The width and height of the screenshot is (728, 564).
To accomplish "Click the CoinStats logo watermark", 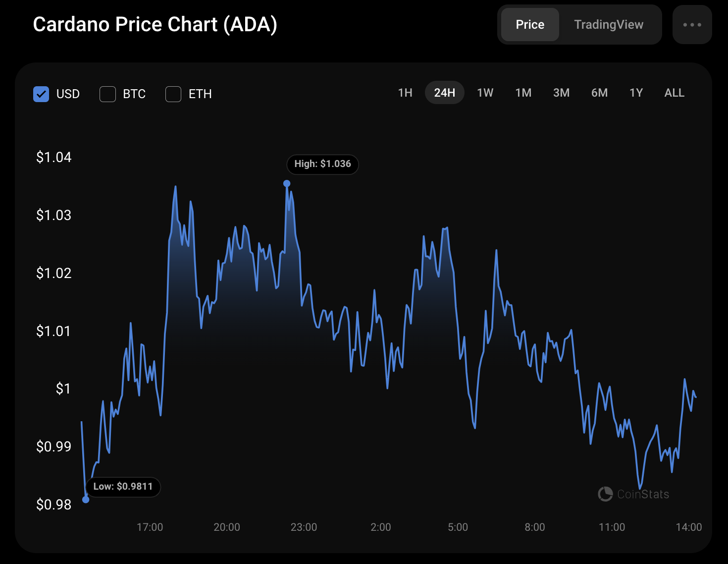I will [x=633, y=494].
